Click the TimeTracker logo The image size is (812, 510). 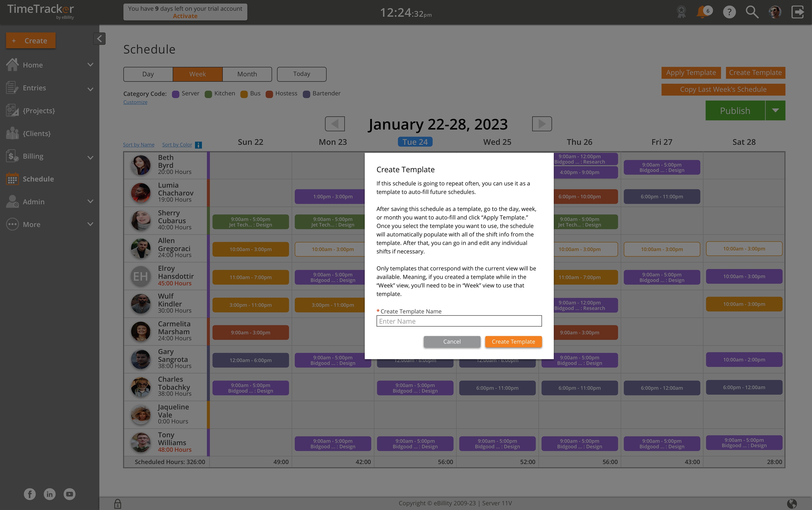(x=40, y=11)
